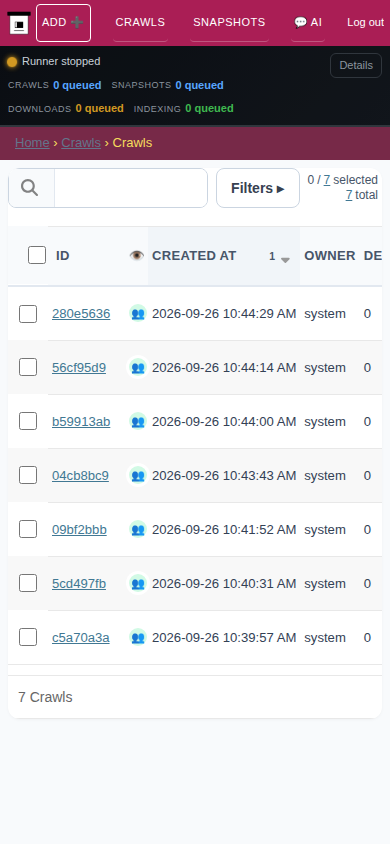The width and height of the screenshot is (390, 844).
Task: Focus the crawl search input field
Action: [x=131, y=188]
